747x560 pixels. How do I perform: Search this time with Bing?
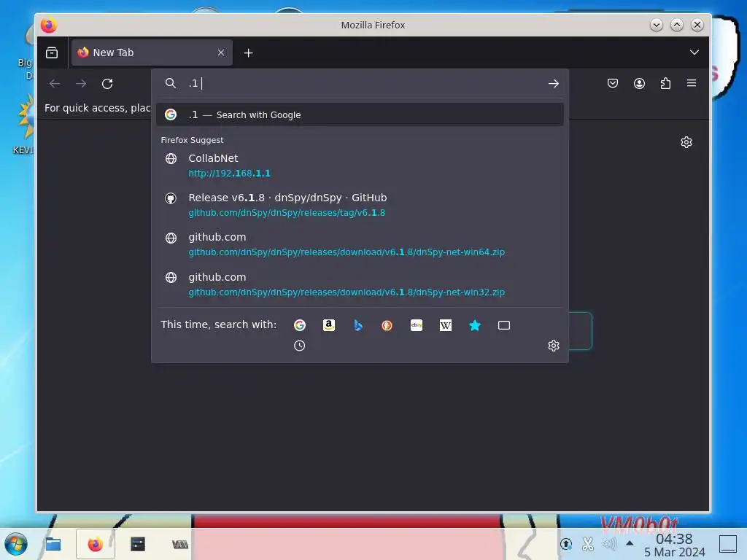(x=358, y=325)
